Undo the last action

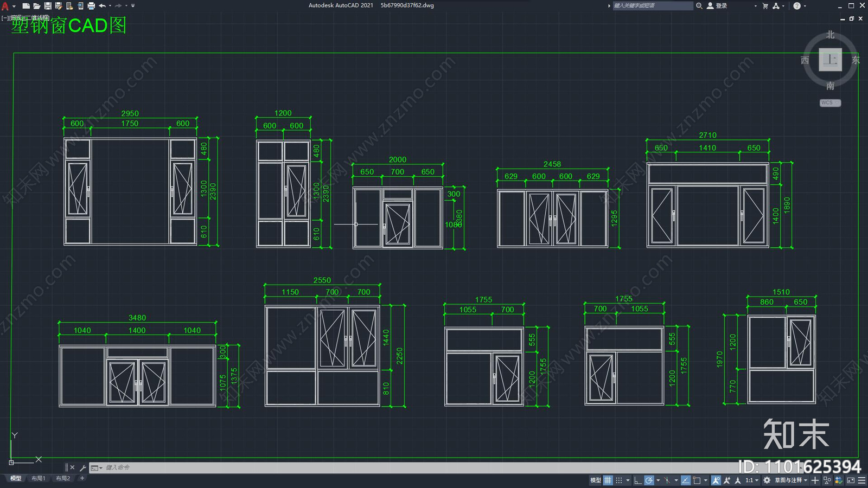pos(102,6)
